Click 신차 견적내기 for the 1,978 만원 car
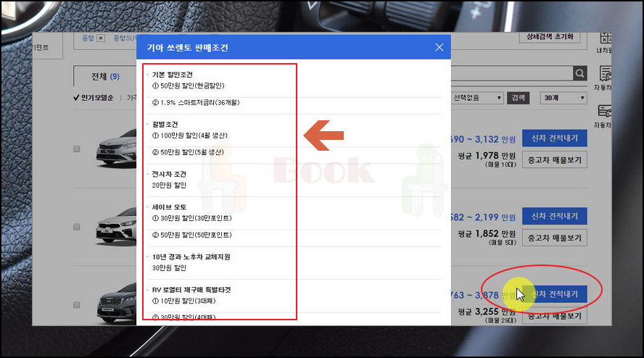644x358 pixels. pyautogui.click(x=555, y=138)
